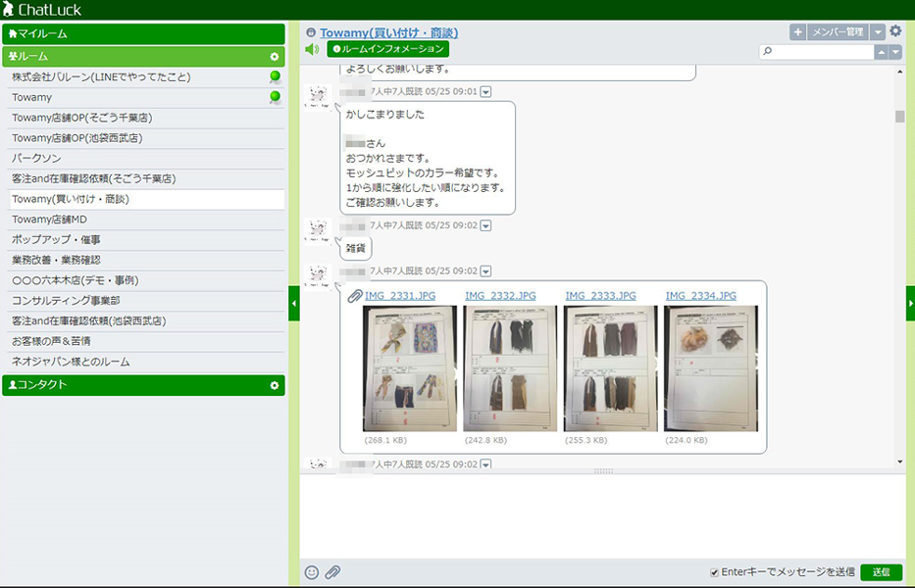The image size is (915, 588).
Task: Open room settings gear at top right
Action: click(x=894, y=31)
